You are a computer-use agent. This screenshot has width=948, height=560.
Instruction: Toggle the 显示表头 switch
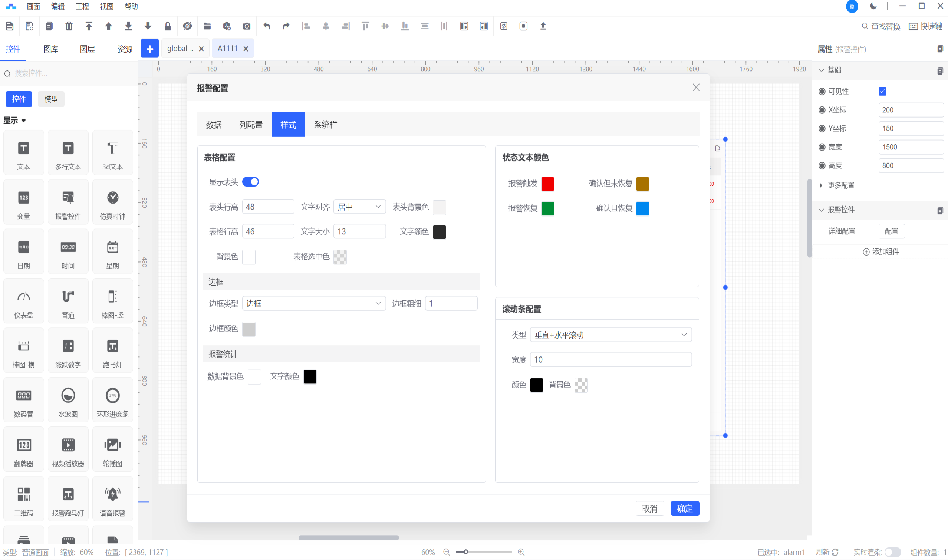tap(250, 182)
